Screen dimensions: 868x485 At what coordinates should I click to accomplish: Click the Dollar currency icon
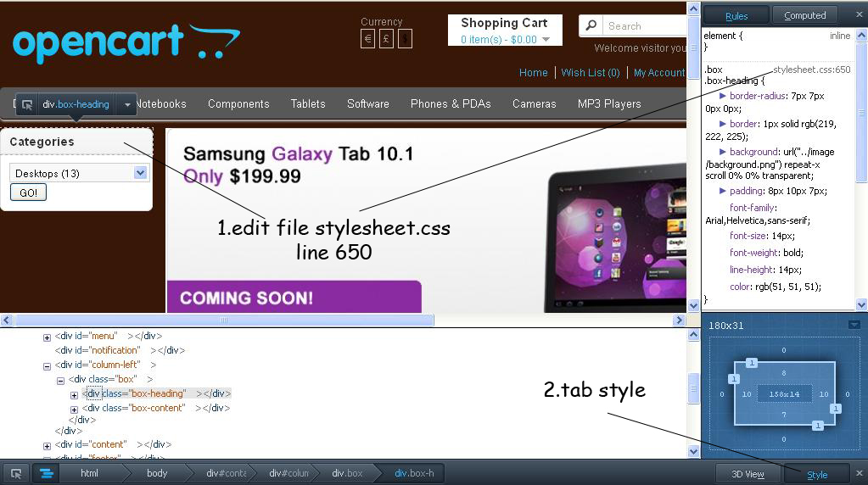pyautogui.click(x=406, y=39)
